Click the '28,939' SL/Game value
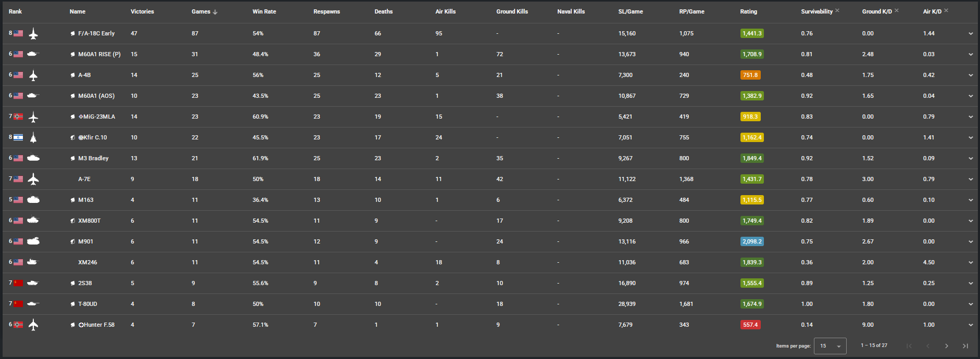 click(627, 304)
